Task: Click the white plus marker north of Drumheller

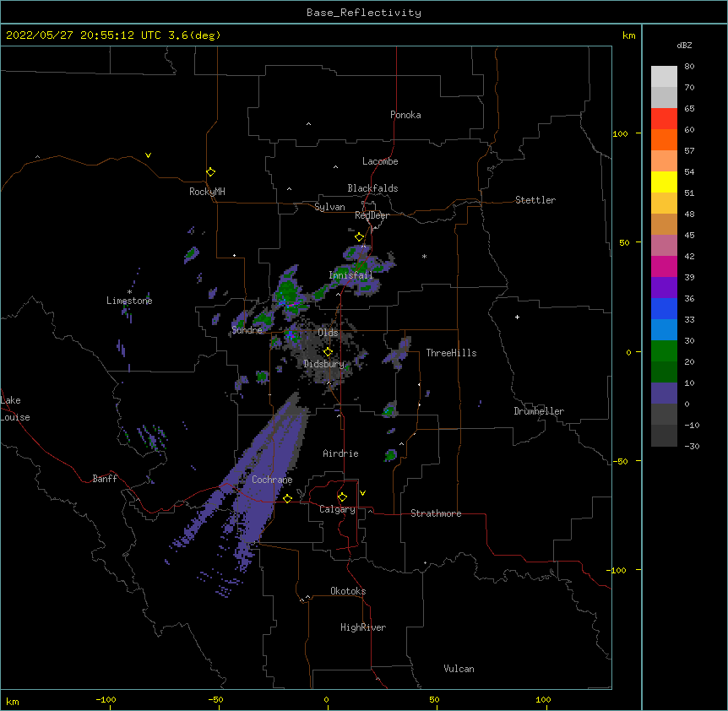Action: click(517, 317)
